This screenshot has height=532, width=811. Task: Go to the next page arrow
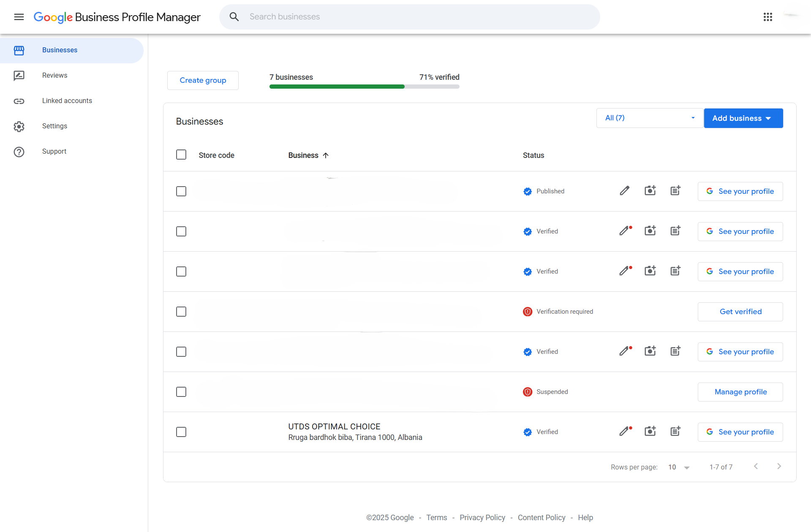(779, 467)
